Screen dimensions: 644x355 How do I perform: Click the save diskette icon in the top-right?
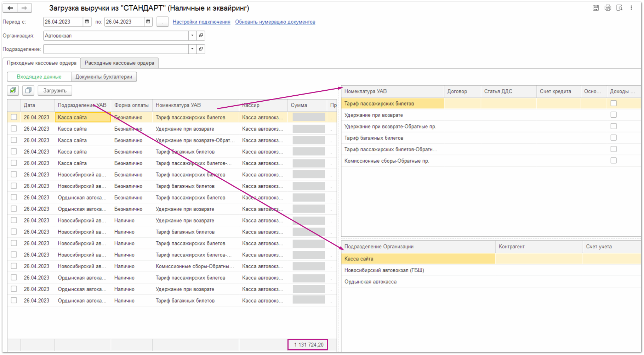[596, 8]
